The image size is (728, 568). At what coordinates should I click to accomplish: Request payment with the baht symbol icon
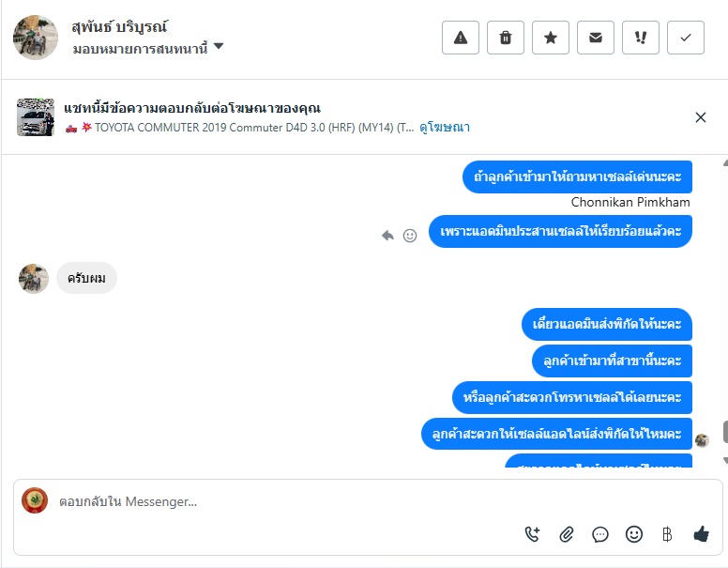[667, 534]
